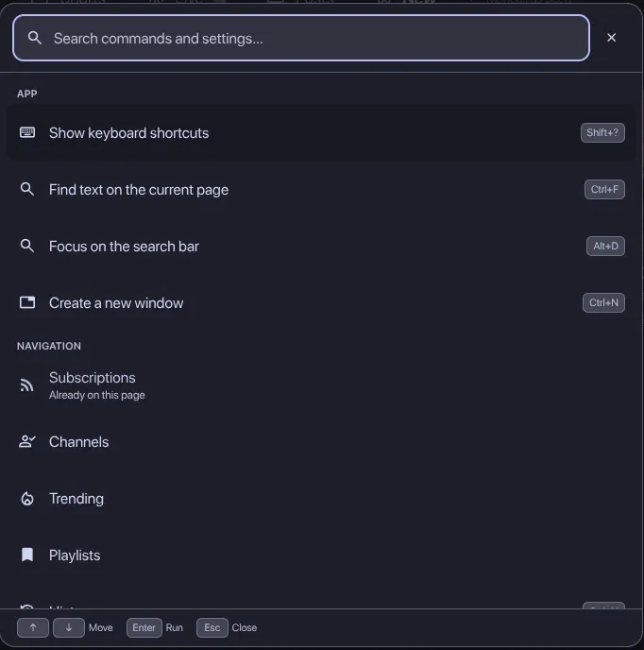Click the RSS feed icon for Subscriptions
Screen dimensions: 644x650
pos(27,385)
